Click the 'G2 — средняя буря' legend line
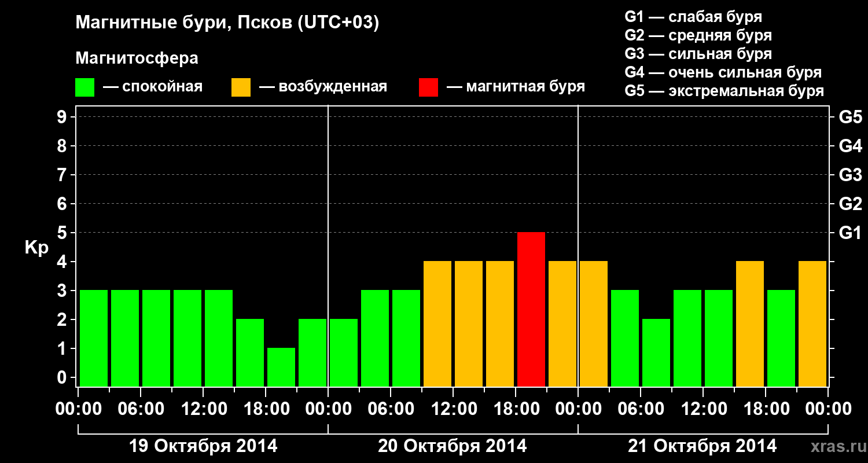 click(698, 35)
